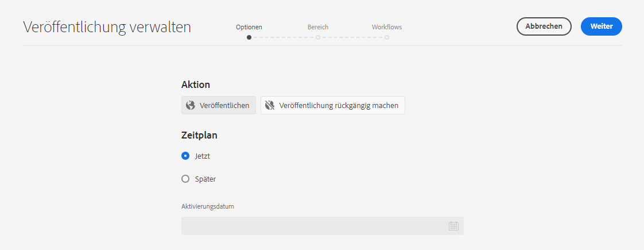Choose the Veröffentlichen action
Image resolution: width=644 pixels, height=250 pixels.
coord(219,105)
